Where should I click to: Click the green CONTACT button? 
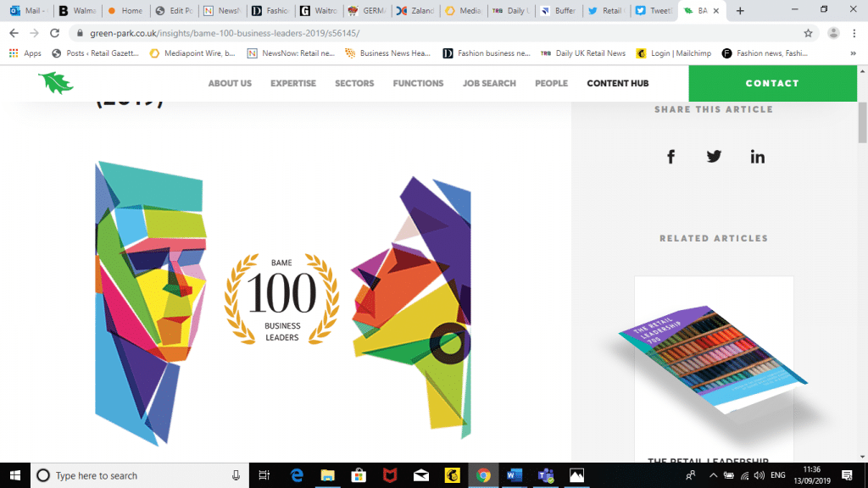click(772, 83)
